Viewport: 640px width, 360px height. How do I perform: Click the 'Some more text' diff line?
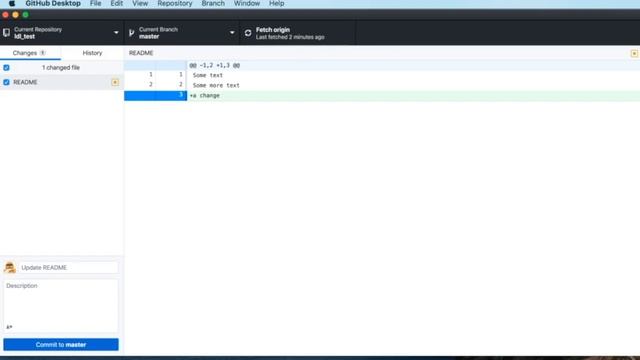point(216,85)
